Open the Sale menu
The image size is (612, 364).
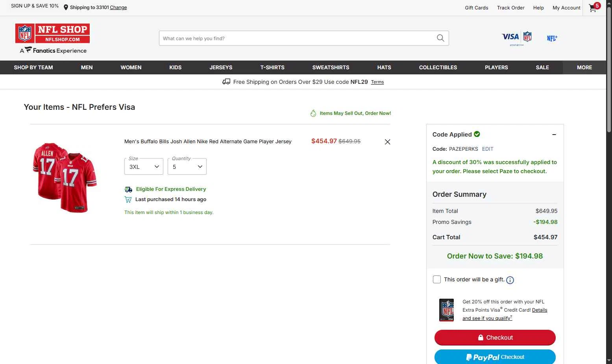pyautogui.click(x=542, y=67)
